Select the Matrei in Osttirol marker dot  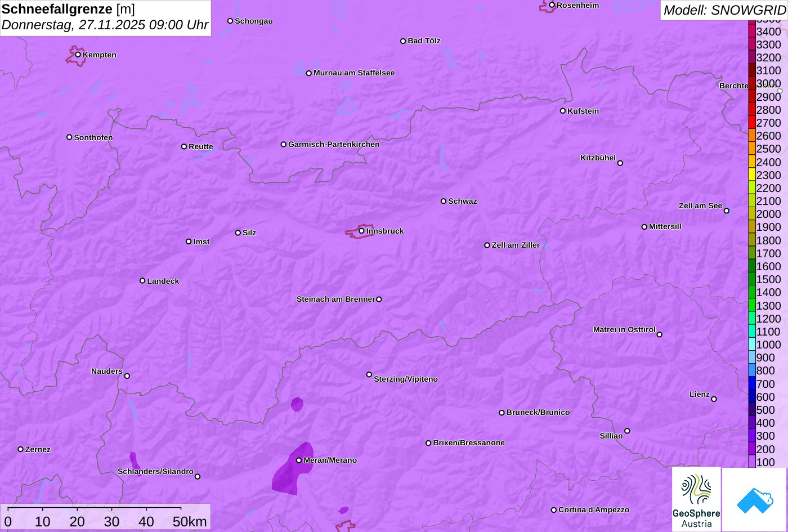coord(660,334)
